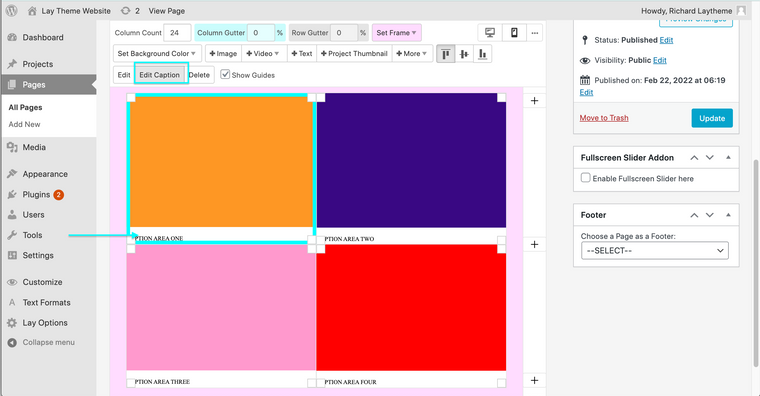Image resolution: width=760 pixels, height=396 pixels.
Task: Click the Edit element button
Action: tap(124, 75)
